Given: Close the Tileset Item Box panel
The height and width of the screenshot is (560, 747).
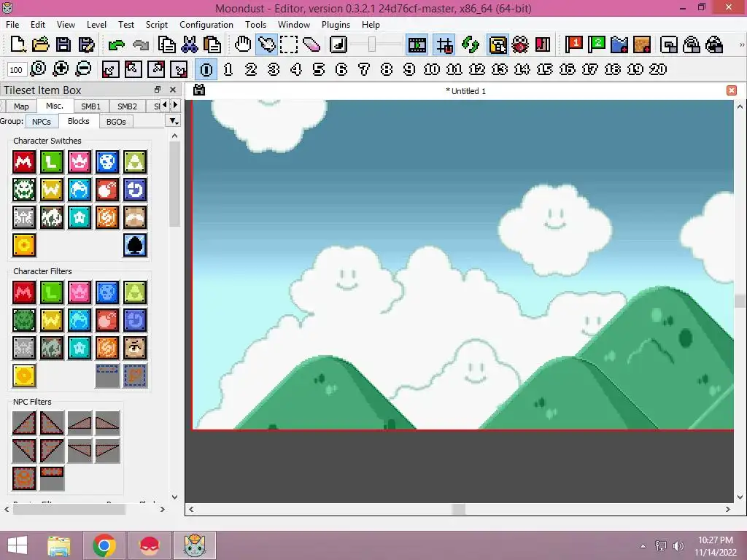Looking at the screenshot, I should pyautogui.click(x=173, y=90).
